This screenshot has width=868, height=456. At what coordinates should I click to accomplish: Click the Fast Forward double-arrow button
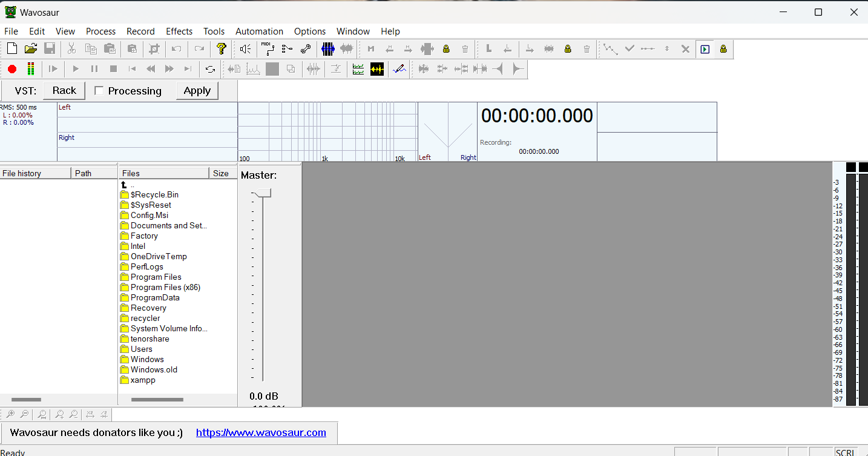point(169,69)
